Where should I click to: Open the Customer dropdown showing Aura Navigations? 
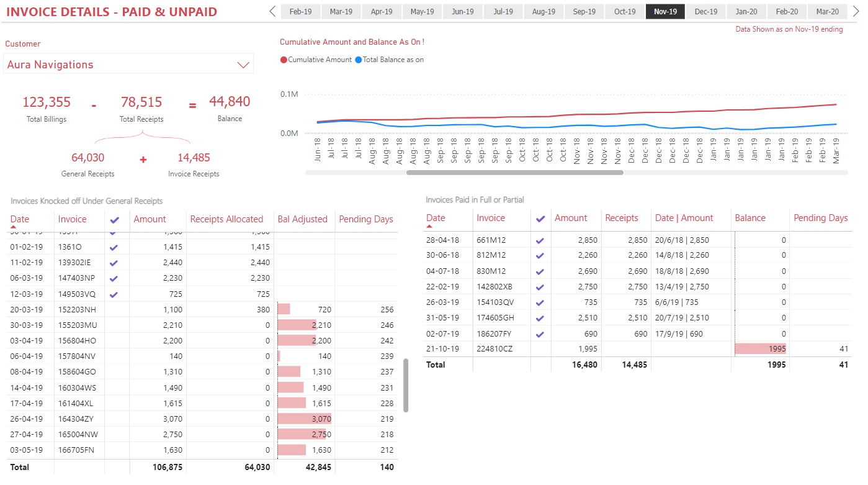click(243, 65)
